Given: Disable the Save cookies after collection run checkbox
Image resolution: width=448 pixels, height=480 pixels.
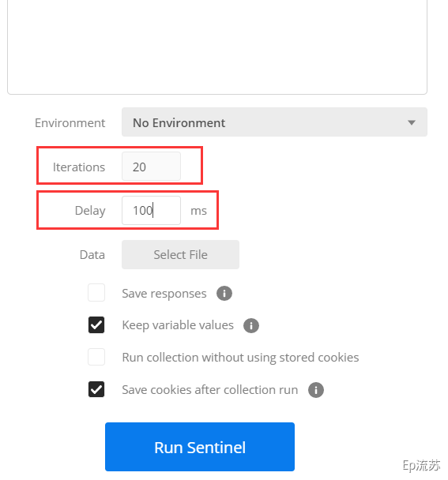Looking at the screenshot, I should pos(96,389).
